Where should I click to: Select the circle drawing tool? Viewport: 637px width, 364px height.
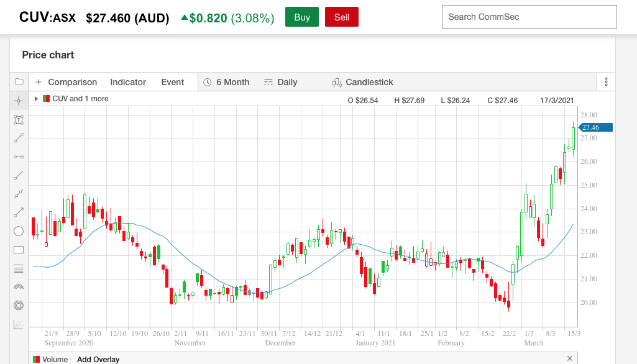tap(19, 231)
